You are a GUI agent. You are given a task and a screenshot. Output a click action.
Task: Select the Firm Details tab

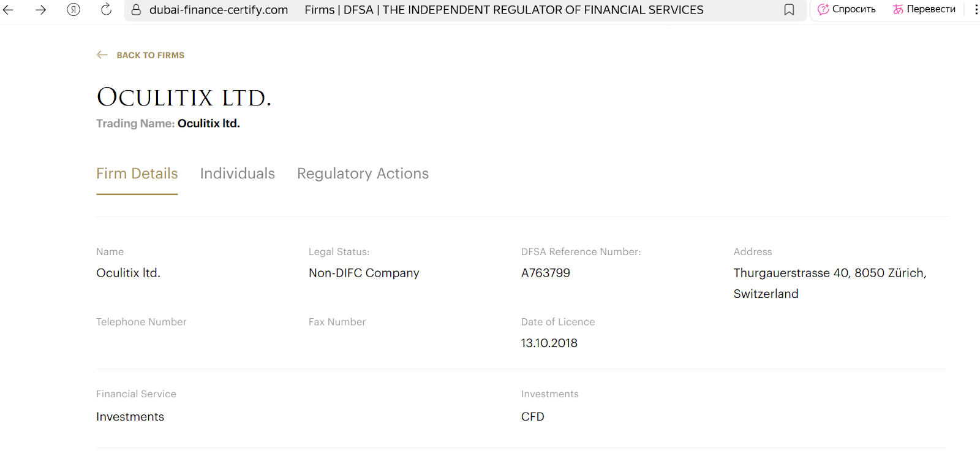tap(137, 173)
